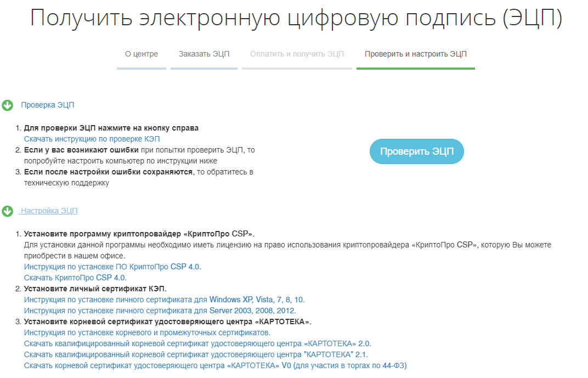
Task: Click paragraph Для установки данной программы необходимо иметь лицензию
Action: (287, 250)
